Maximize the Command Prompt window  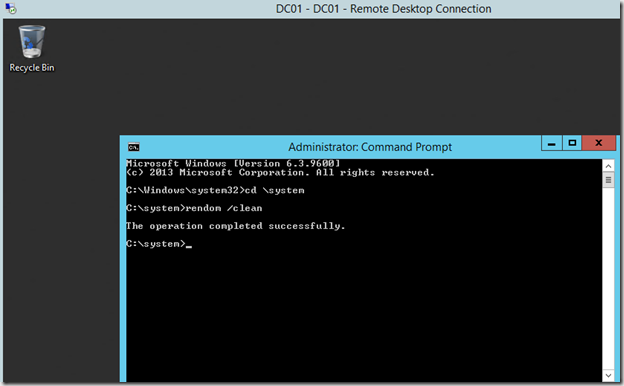pos(572,143)
